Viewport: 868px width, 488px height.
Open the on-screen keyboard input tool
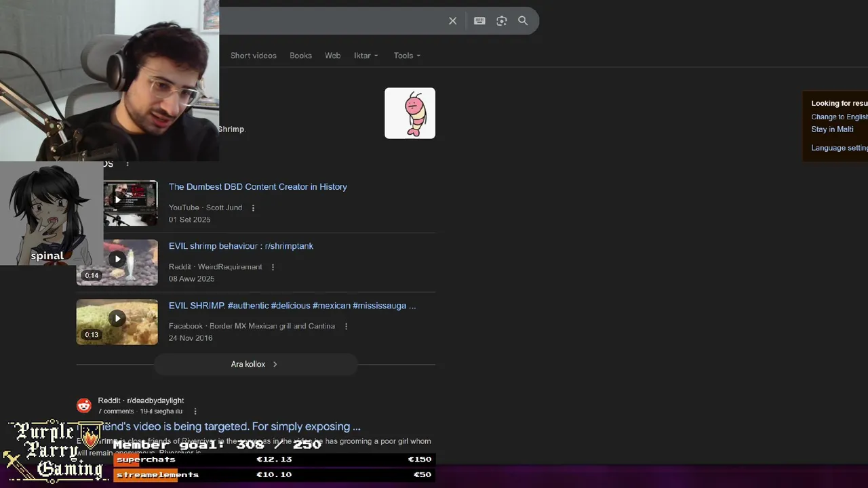[479, 21]
